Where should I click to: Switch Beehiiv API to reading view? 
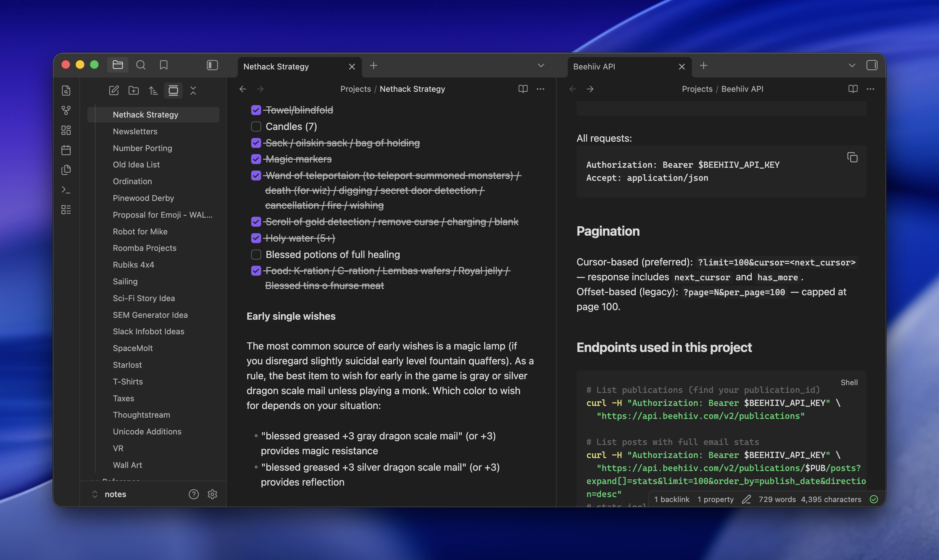(852, 89)
